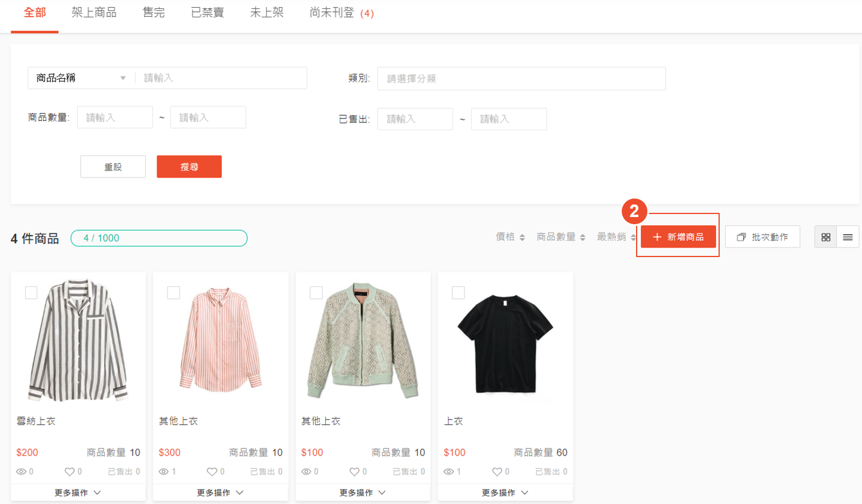
Task: Click heart icon on $300 shirt card
Action: pos(212,472)
